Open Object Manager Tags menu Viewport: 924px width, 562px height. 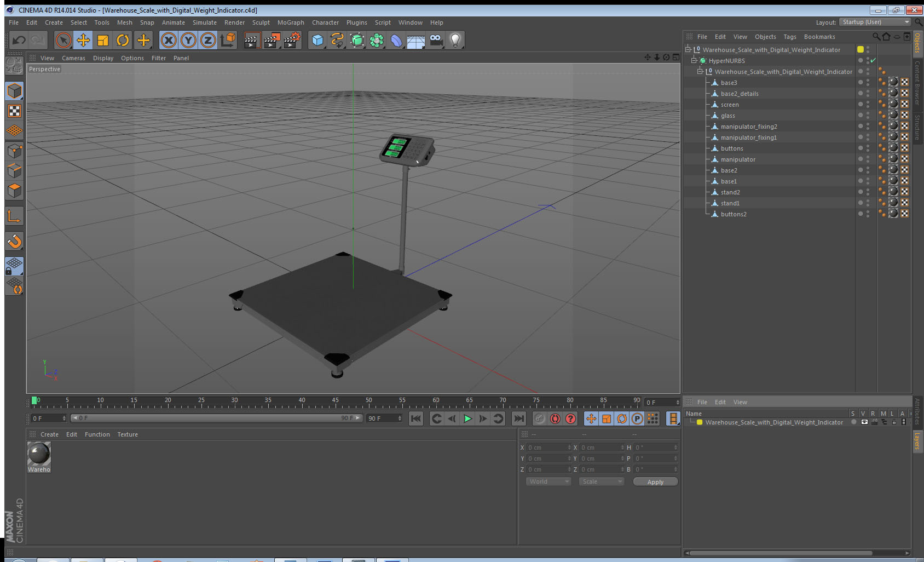(x=790, y=37)
